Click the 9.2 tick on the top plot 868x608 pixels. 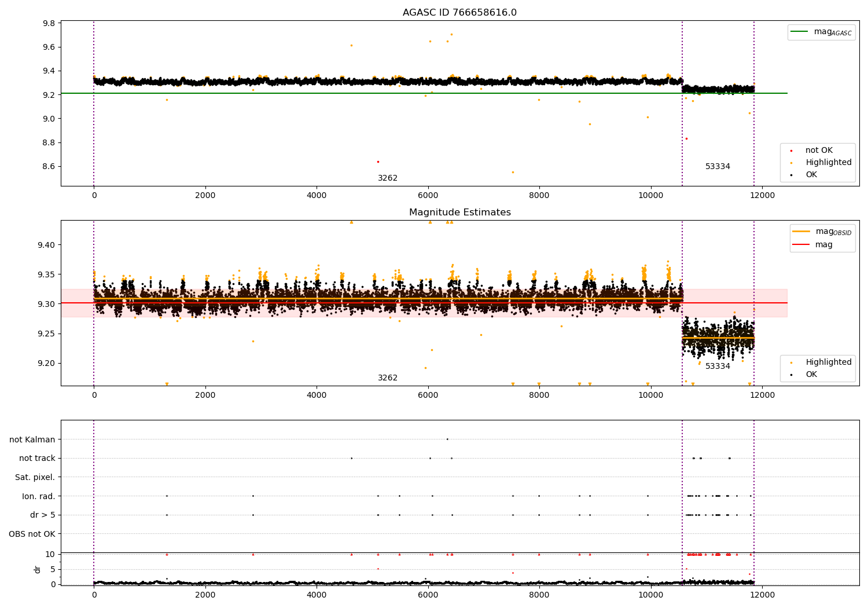pos(49,95)
